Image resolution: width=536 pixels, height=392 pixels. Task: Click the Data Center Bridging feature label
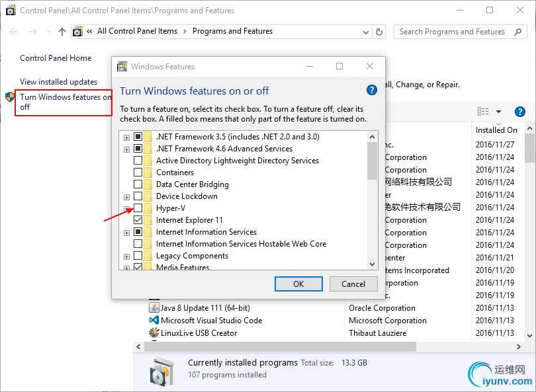[x=193, y=184]
